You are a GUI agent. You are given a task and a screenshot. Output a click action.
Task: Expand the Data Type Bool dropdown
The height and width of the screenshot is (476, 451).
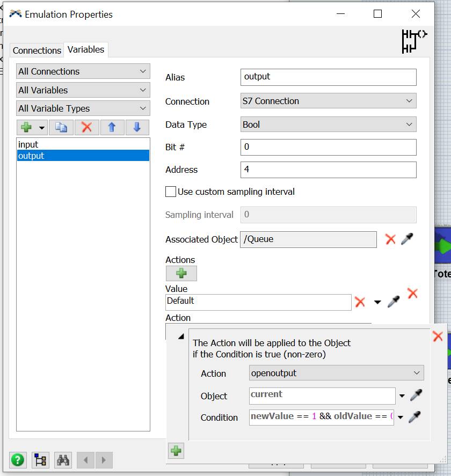328,125
